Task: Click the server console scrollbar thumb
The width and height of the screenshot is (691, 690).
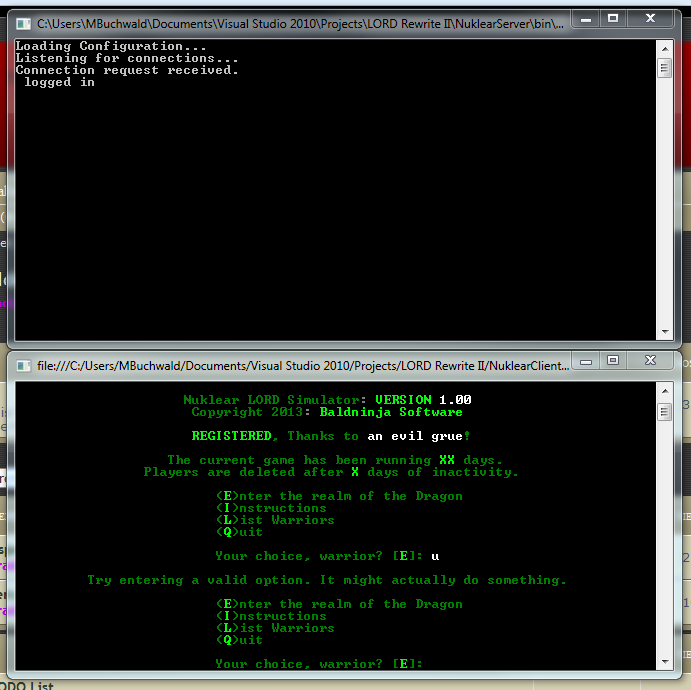Action: [663, 68]
